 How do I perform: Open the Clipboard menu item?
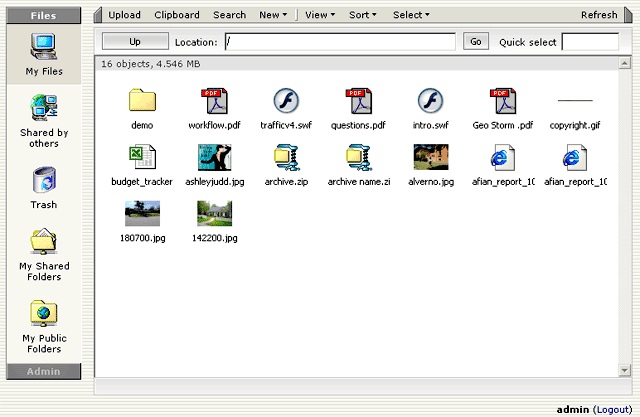[x=177, y=15]
